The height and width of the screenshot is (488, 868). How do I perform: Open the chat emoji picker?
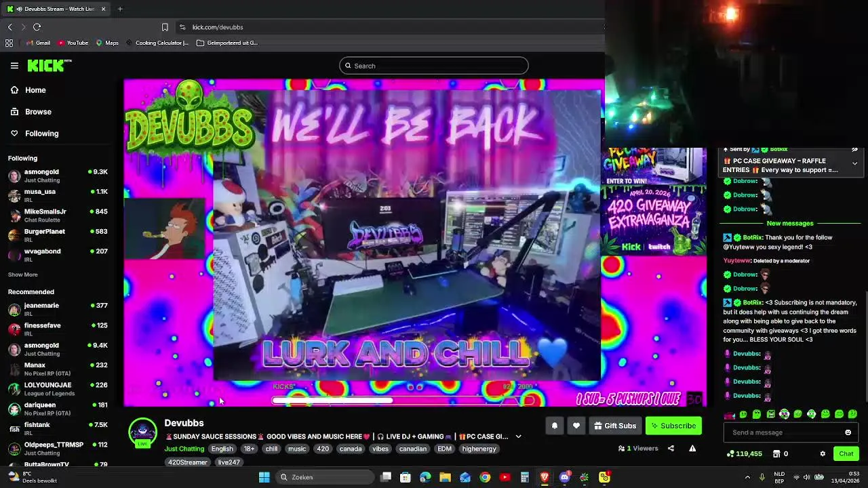[x=848, y=432]
